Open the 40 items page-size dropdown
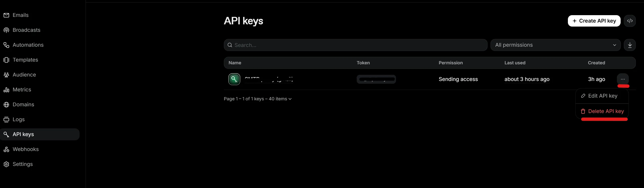The height and width of the screenshot is (188, 644). 280,99
